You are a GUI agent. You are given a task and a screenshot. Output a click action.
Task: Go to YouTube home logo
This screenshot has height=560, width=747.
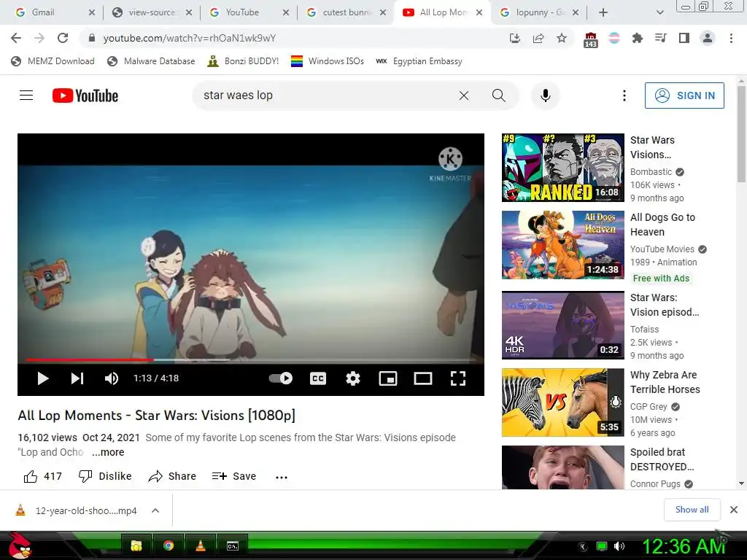point(85,96)
